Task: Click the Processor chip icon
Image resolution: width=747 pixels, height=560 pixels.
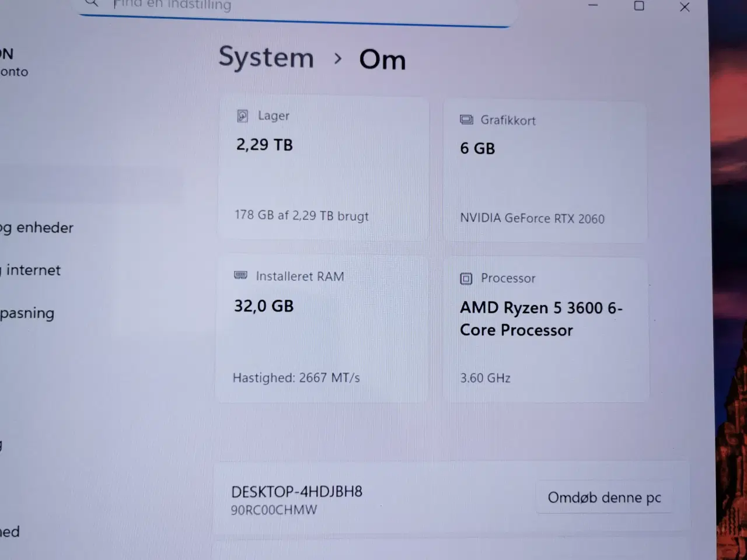Action: click(x=466, y=279)
